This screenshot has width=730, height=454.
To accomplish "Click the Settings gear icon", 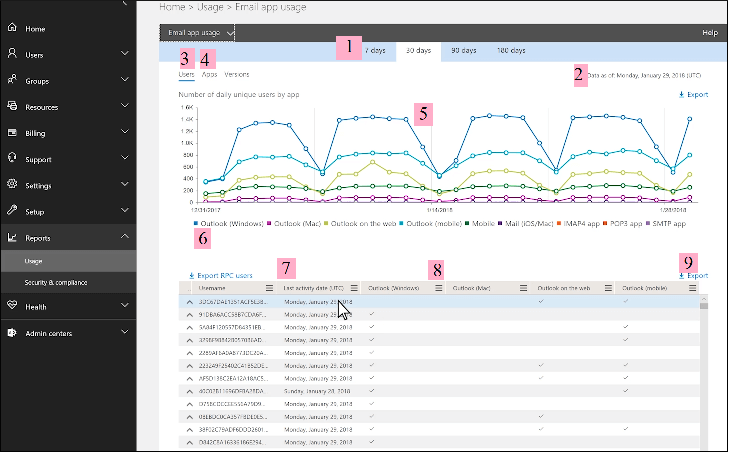I will point(12,184).
